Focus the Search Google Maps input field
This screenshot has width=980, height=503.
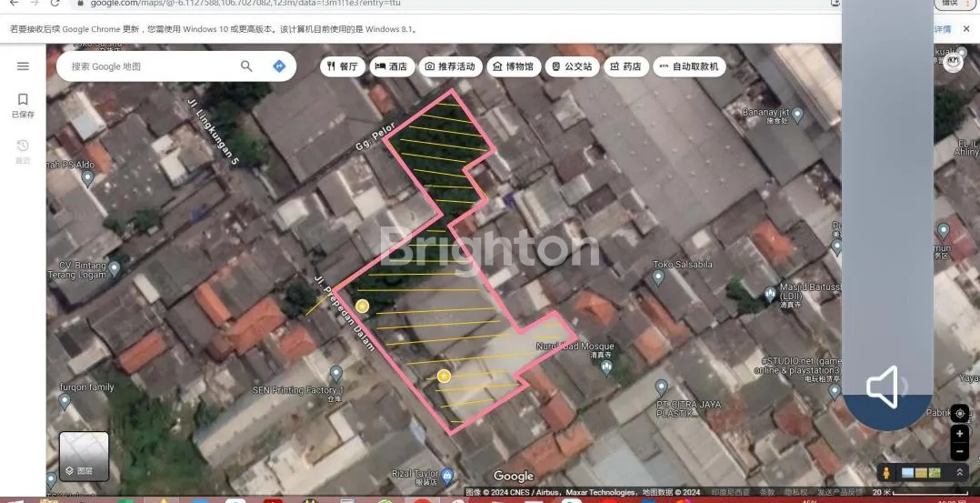point(150,66)
